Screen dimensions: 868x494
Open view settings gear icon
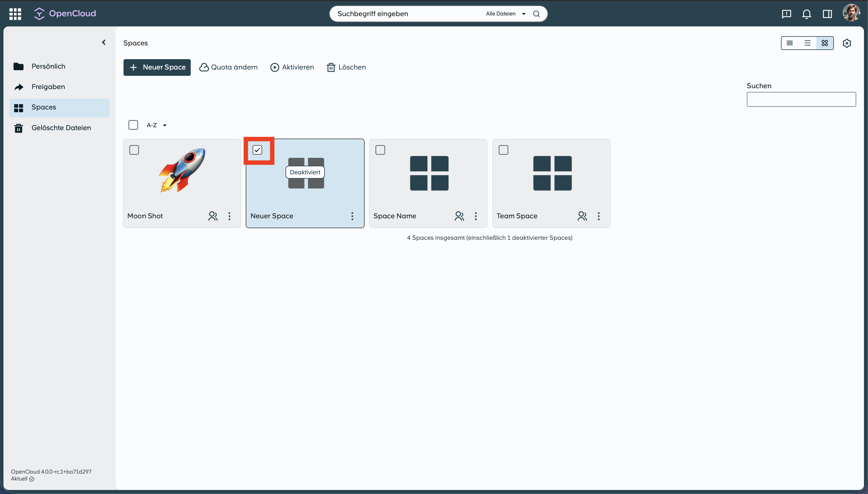[847, 43]
